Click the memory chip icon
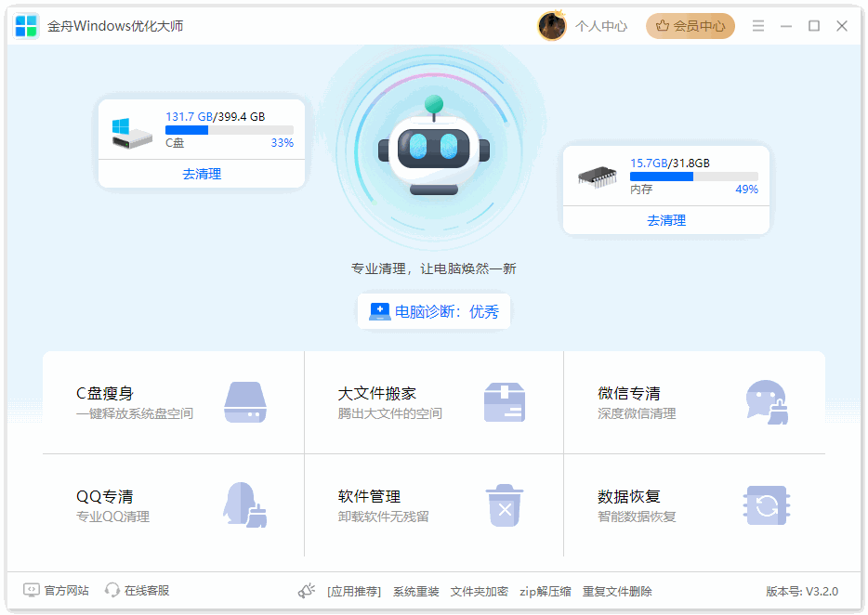The image size is (868, 615). pos(597,177)
